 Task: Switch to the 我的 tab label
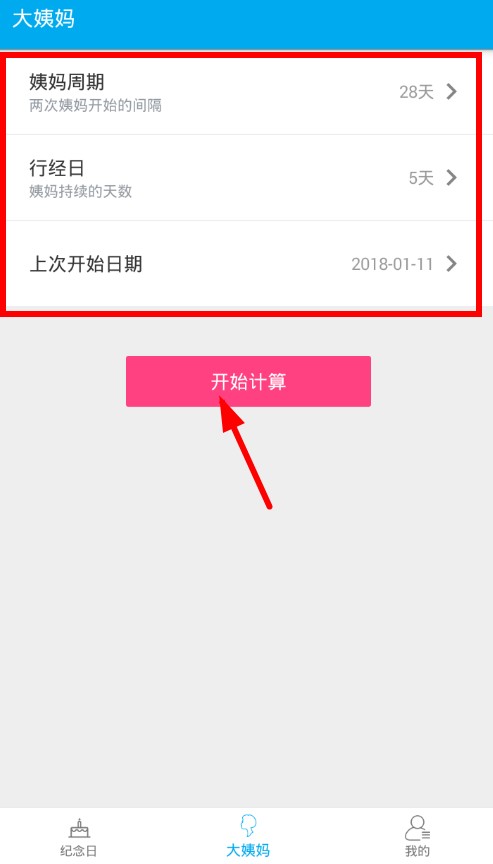pos(417,851)
